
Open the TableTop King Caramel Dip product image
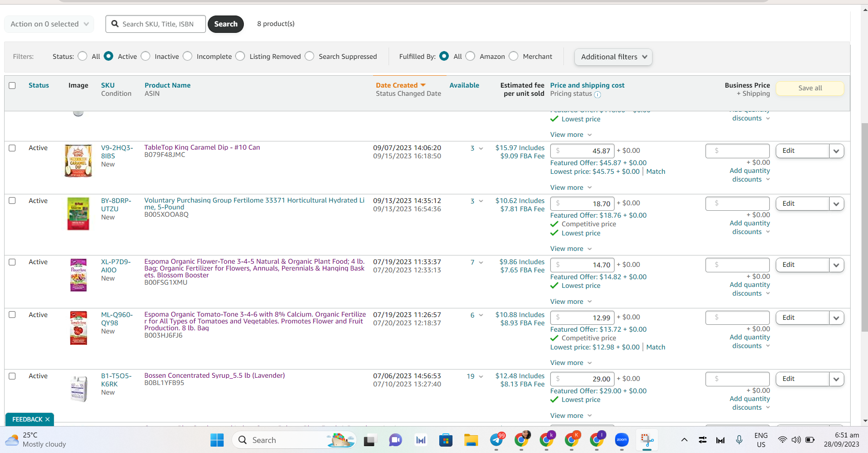78,161
